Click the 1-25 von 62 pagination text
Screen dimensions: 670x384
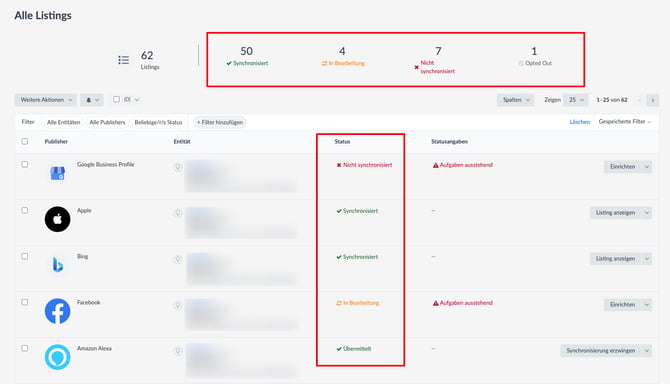click(x=612, y=100)
